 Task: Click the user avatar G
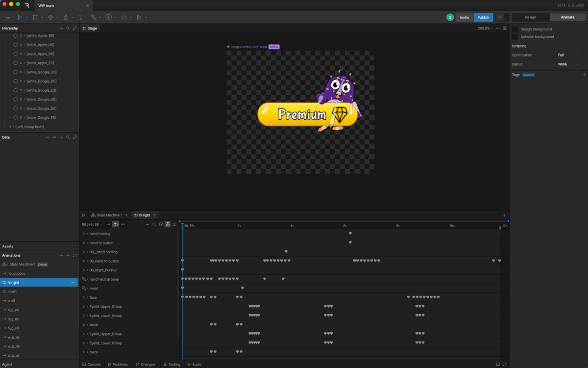pyautogui.click(x=450, y=17)
